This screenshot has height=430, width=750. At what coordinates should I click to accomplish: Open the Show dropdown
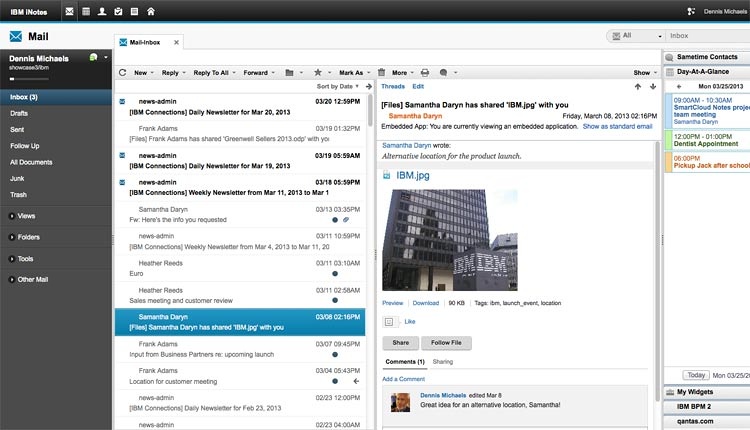click(x=645, y=73)
